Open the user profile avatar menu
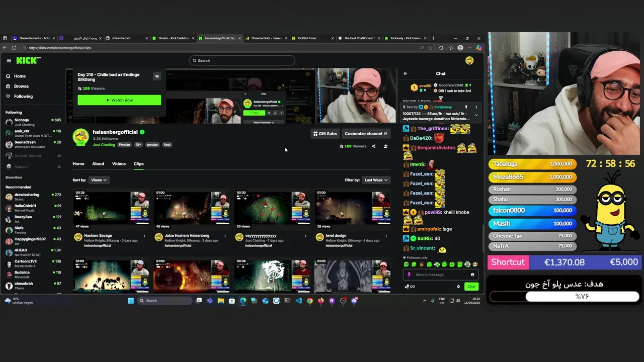 pos(469,60)
